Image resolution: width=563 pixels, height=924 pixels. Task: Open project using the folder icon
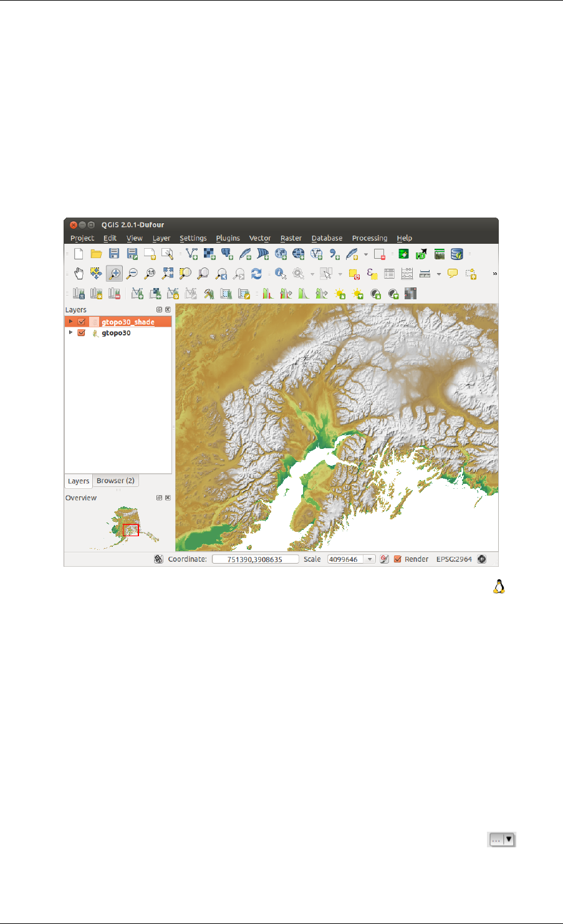[96, 254]
